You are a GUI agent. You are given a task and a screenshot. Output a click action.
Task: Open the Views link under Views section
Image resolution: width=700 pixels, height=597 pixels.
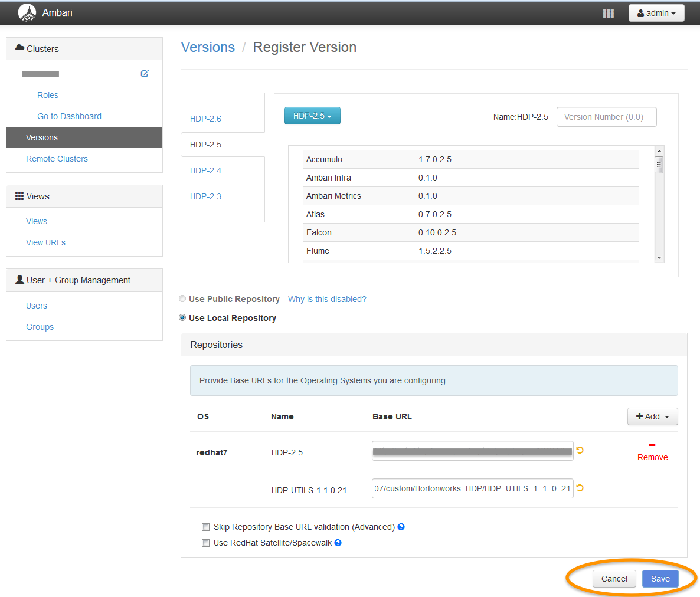pos(37,221)
